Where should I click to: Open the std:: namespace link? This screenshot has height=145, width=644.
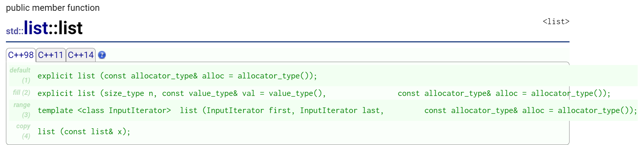[x=15, y=31]
